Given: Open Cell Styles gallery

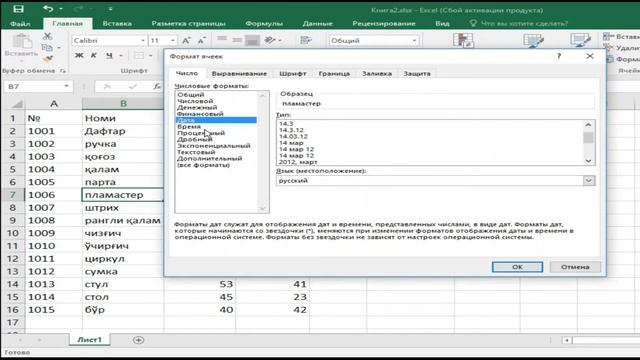Looking at the screenshot, I should [x=580, y=40].
